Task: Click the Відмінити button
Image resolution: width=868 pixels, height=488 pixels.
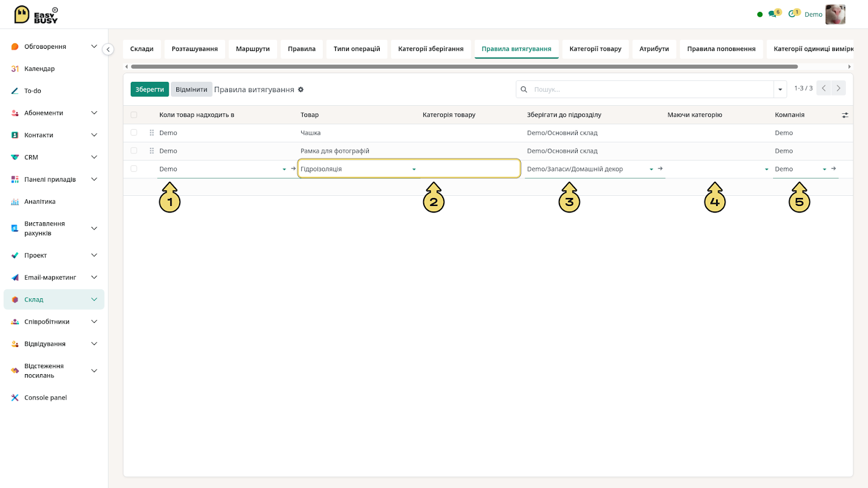Action: point(191,89)
